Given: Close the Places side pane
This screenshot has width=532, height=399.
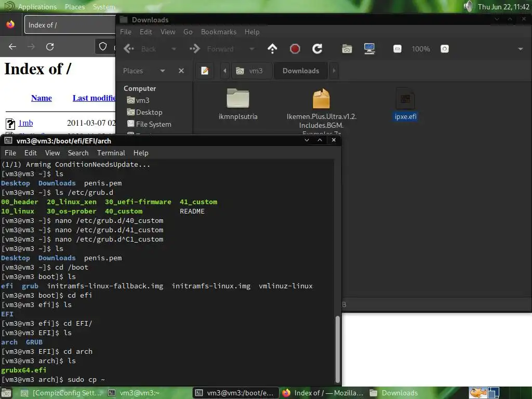Looking at the screenshot, I should (181, 71).
